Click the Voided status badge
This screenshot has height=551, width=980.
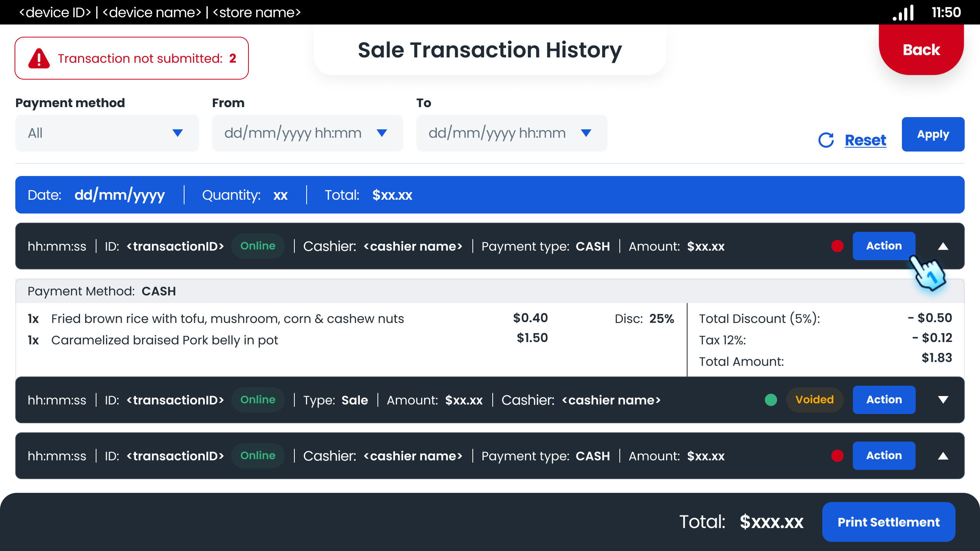[x=815, y=400]
